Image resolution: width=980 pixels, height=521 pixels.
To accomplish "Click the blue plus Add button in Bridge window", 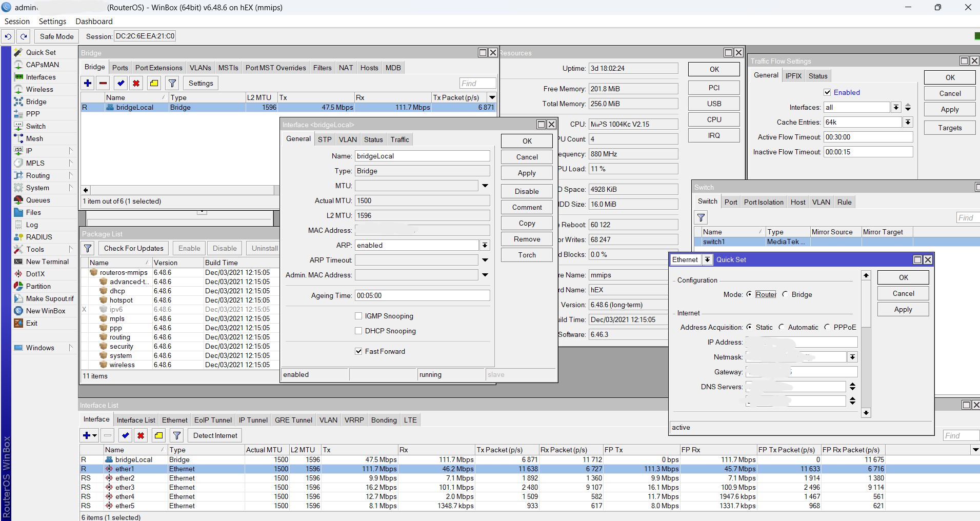I will click(x=88, y=83).
